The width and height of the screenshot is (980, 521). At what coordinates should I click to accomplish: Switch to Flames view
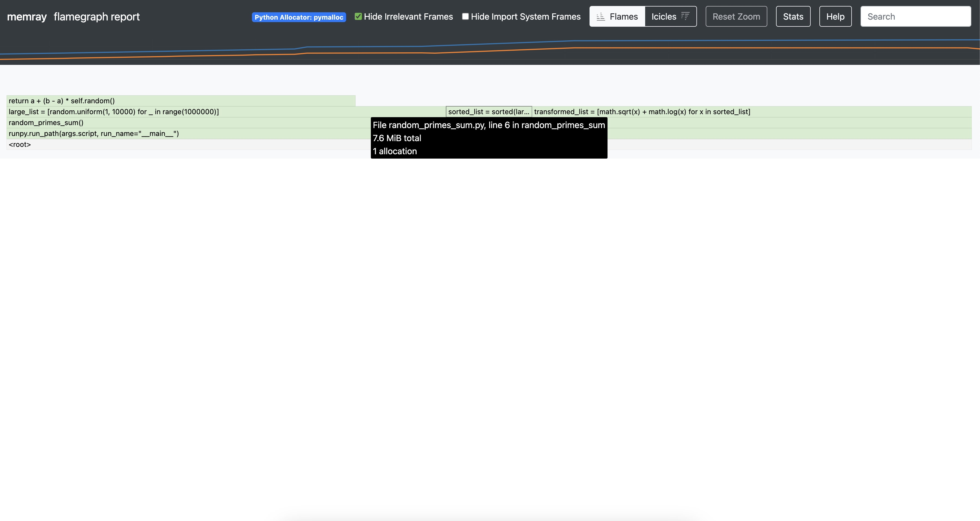click(x=617, y=16)
